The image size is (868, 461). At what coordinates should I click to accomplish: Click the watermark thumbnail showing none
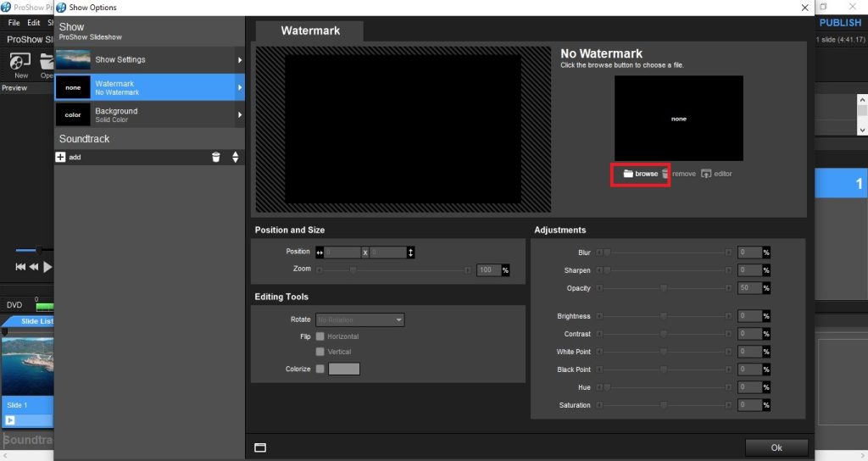pyautogui.click(x=679, y=119)
